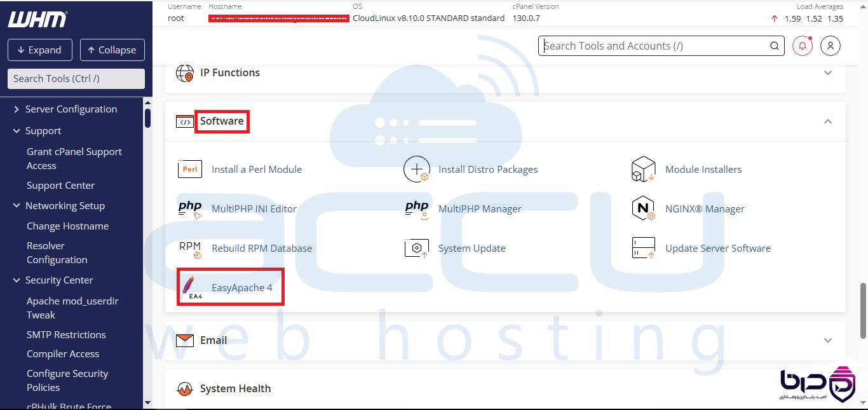
Task: Click the cPanel version 130.0.7 text
Action: pyautogui.click(x=526, y=18)
